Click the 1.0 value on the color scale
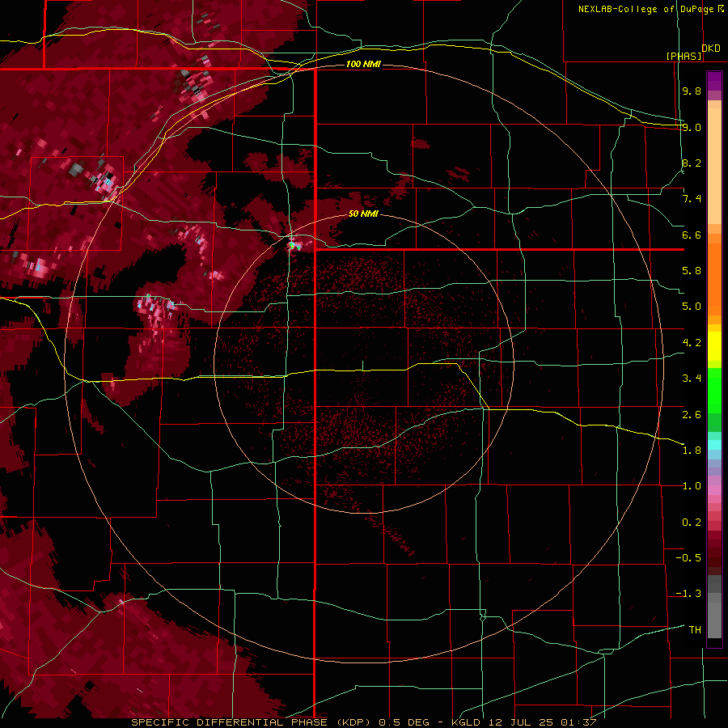This screenshot has height=728, width=728. click(692, 486)
